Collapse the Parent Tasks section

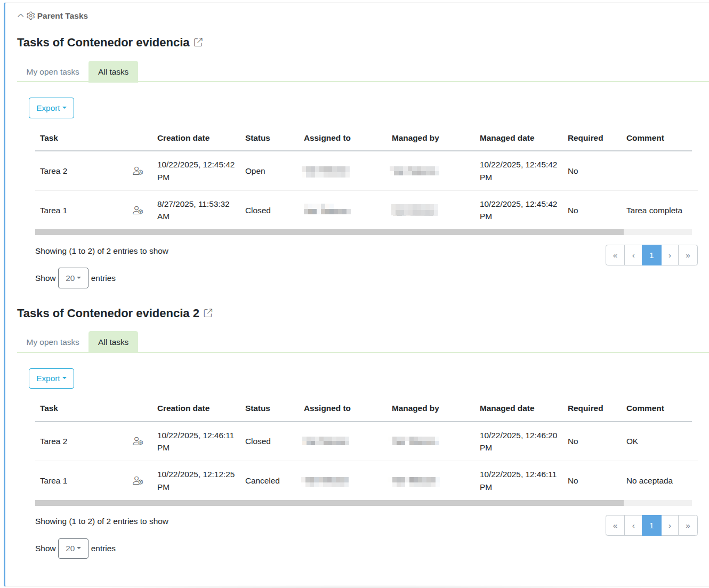pyautogui.click(x=21, y=16)
